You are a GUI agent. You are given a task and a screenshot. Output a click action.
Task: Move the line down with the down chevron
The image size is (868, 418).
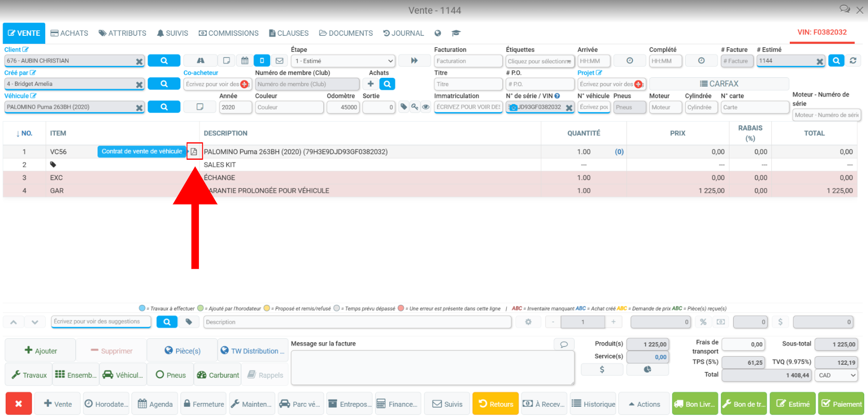point(35,322)
